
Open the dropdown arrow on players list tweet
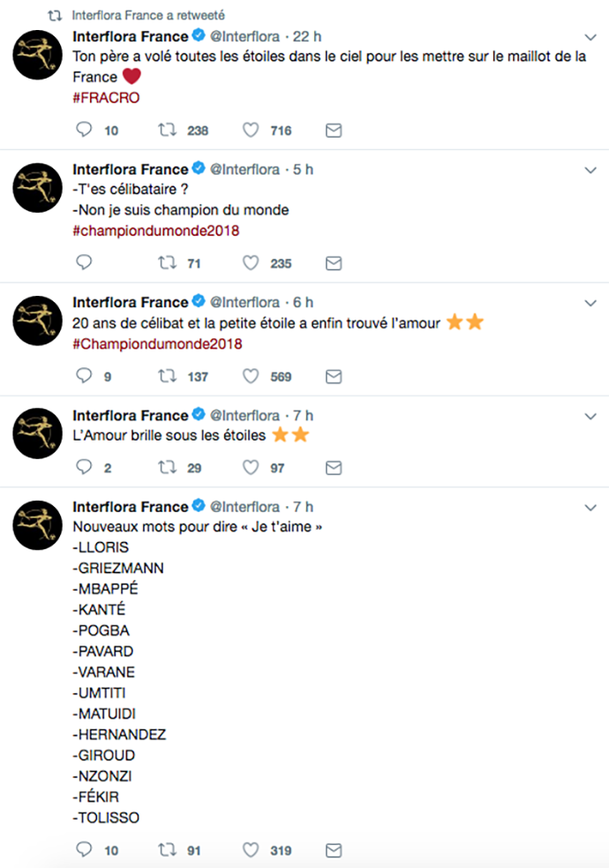pos(591,508)
